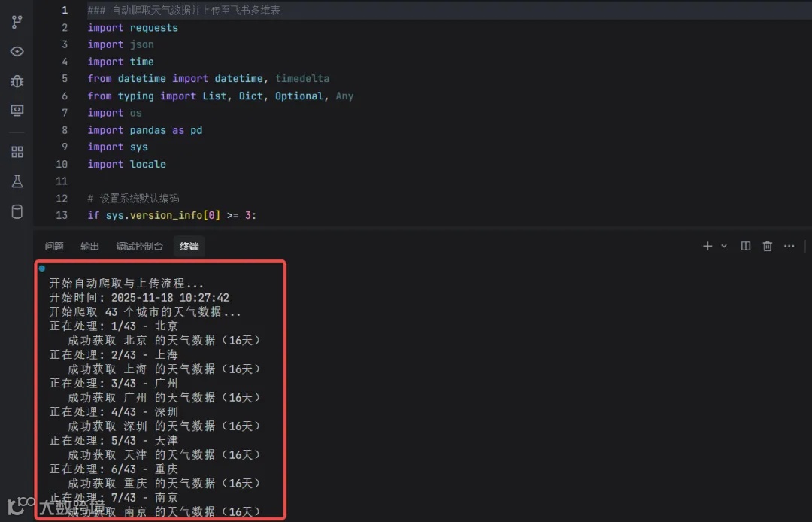Screen dimensions: 812x522
Task: Open the Run and Debug bug icon
Action: point(17,80)
